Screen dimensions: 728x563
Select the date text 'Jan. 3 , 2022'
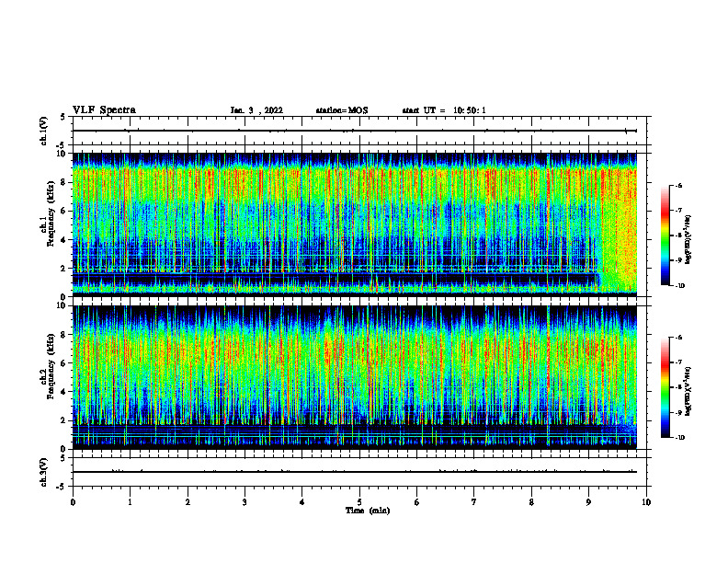click(x=256, y=110)
